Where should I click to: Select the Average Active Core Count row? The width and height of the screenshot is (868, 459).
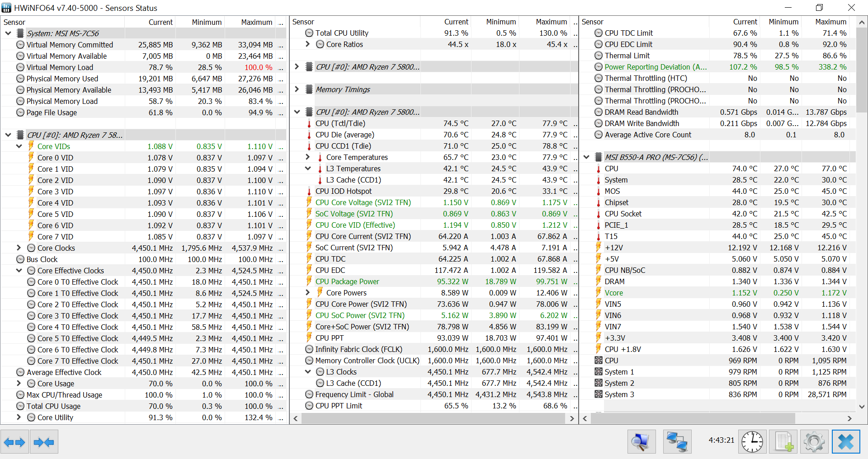(x=717, y=135)
